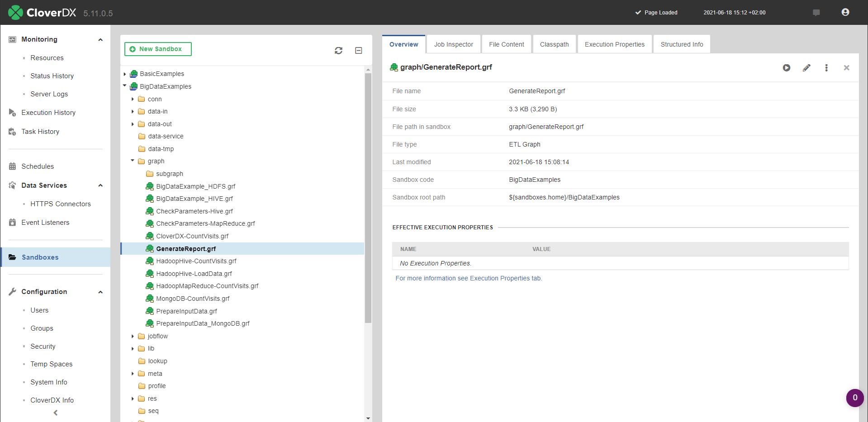This screenshot has height=422, width=868.
Task: Open Status History
Action: pyautogui.click(x=52, y=76)
